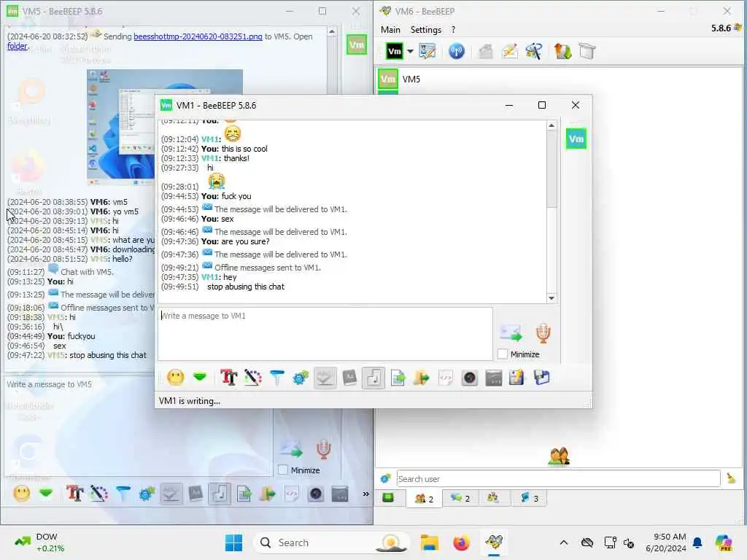This screenshot has width=747, height=560.
Task: Expand toolbar overflow chevron in VM5 window
Action: [x=366, y=494]
